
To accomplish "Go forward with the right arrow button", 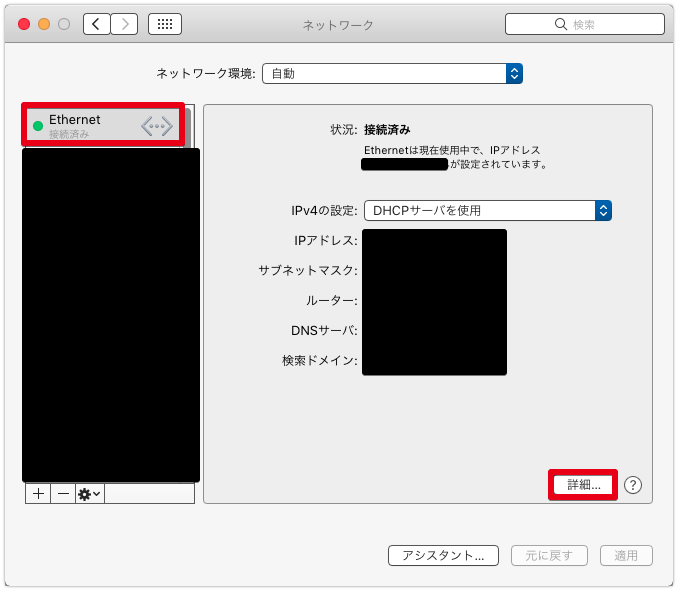I will (x=125, y=24).
